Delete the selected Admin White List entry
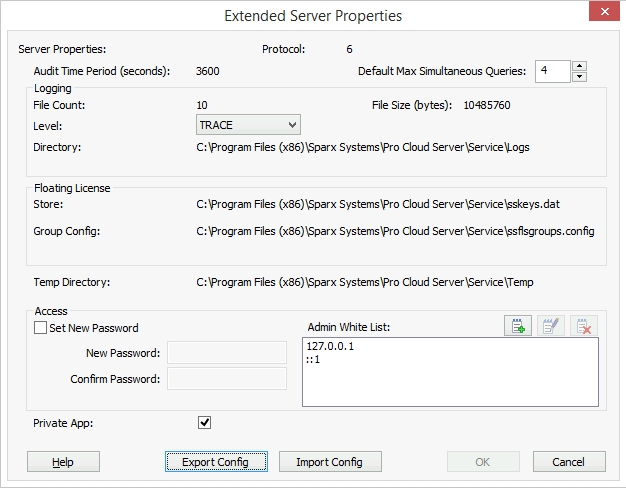The image size is (626, 488). pos(585,325)
